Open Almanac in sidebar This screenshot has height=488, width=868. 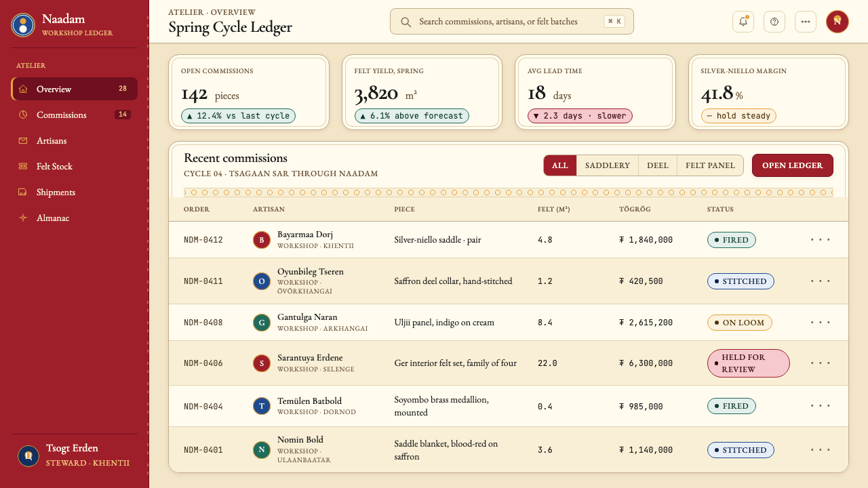tap(75, 218)
